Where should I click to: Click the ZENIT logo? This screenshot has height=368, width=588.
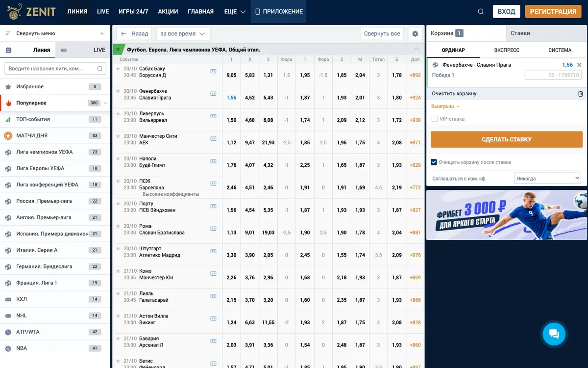(x=31, y=12)
